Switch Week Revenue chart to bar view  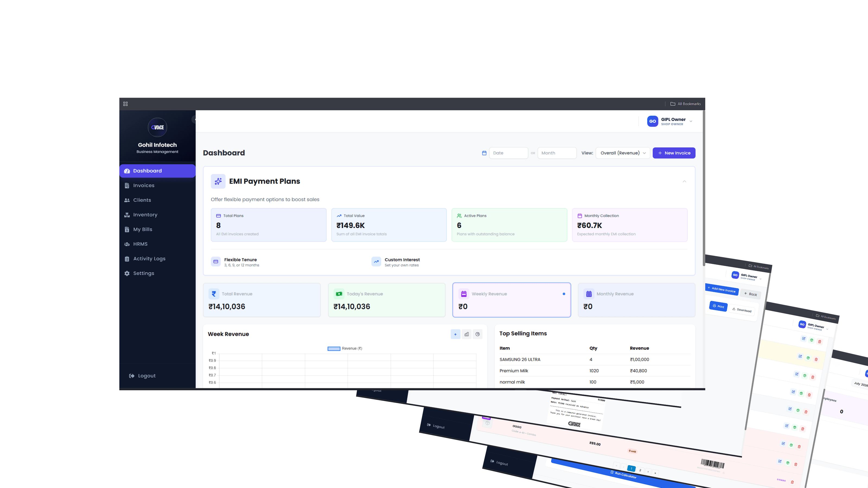click(466, 334)
